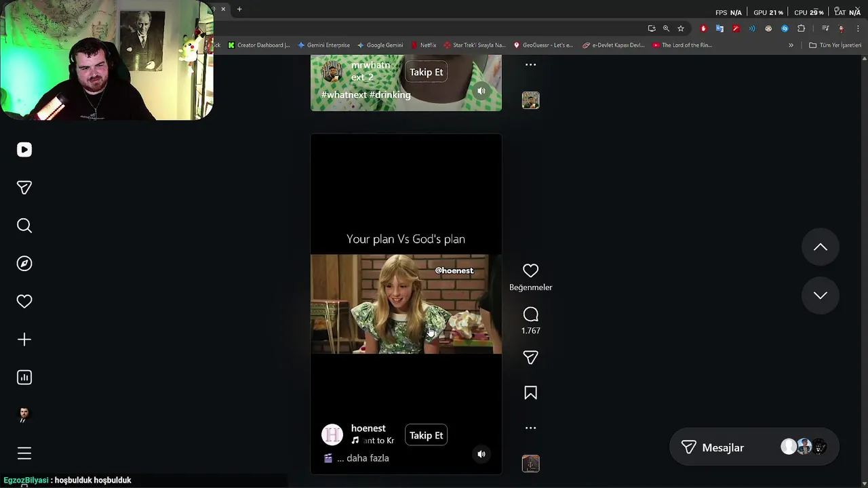Open hoenest profile avatar on the reel

[332, 435]
